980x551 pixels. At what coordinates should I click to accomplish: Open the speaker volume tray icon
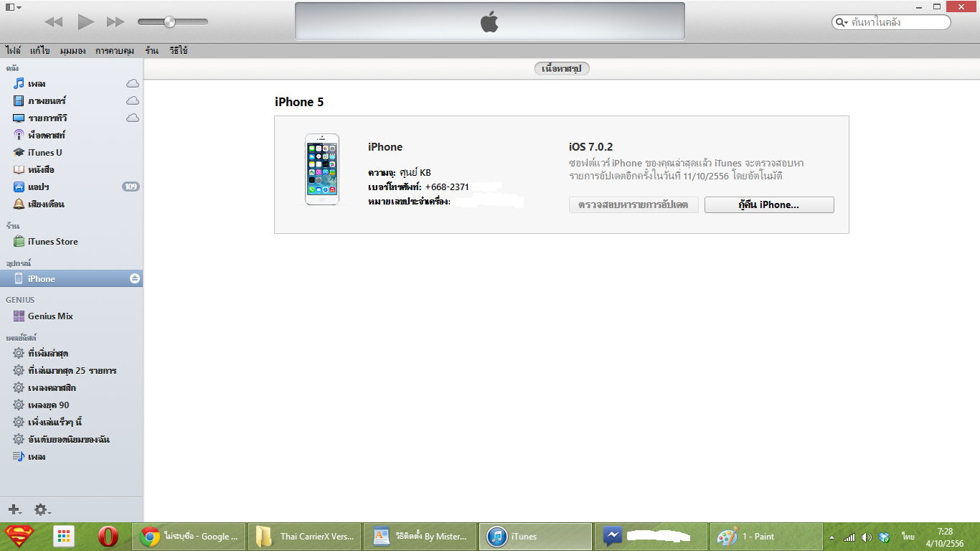tap(867, 537)
